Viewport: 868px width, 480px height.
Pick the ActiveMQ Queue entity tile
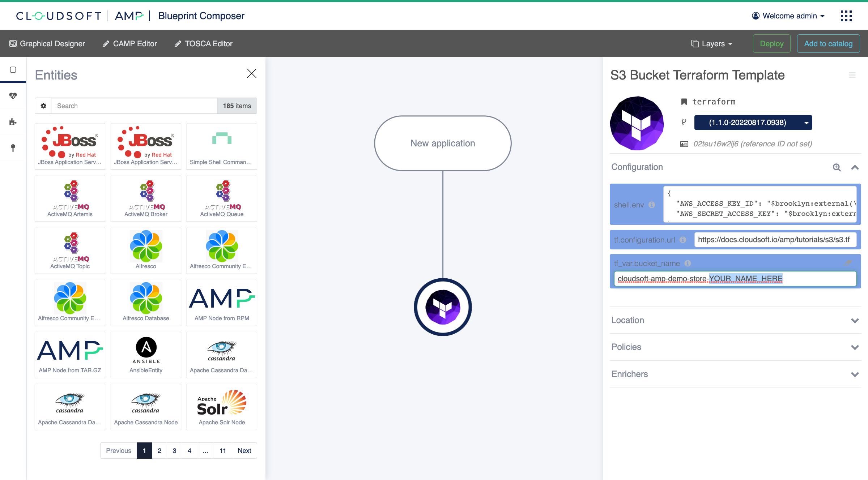pos(222,199)
